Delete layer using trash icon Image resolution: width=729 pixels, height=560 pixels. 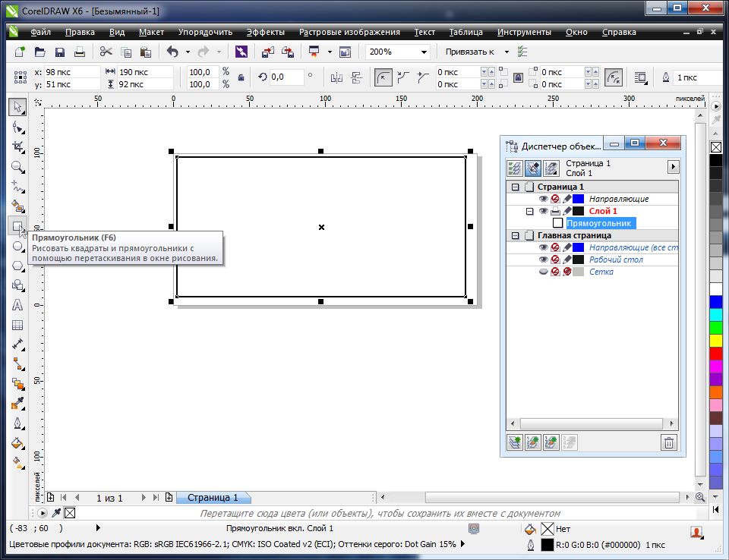pos(668,443)
